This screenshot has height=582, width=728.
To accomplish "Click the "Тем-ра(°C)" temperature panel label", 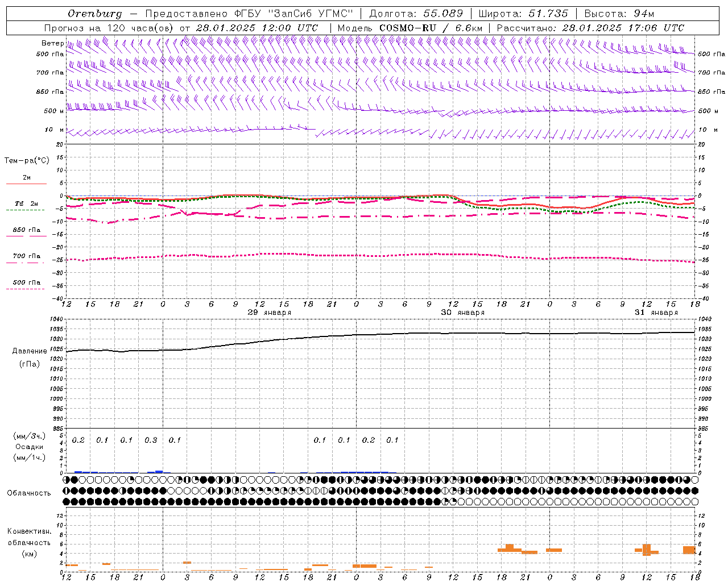I will pyautogui.click(x=27, y=161).
